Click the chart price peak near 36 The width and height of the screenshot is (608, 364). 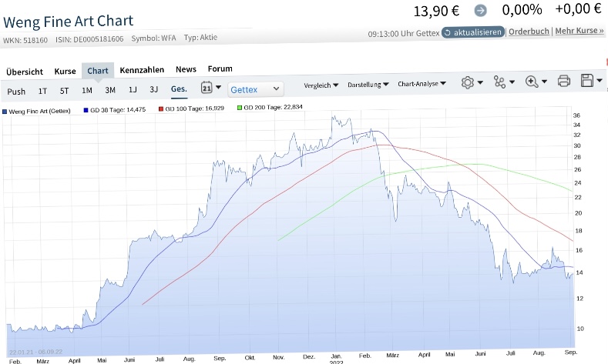tap(333, 116)
